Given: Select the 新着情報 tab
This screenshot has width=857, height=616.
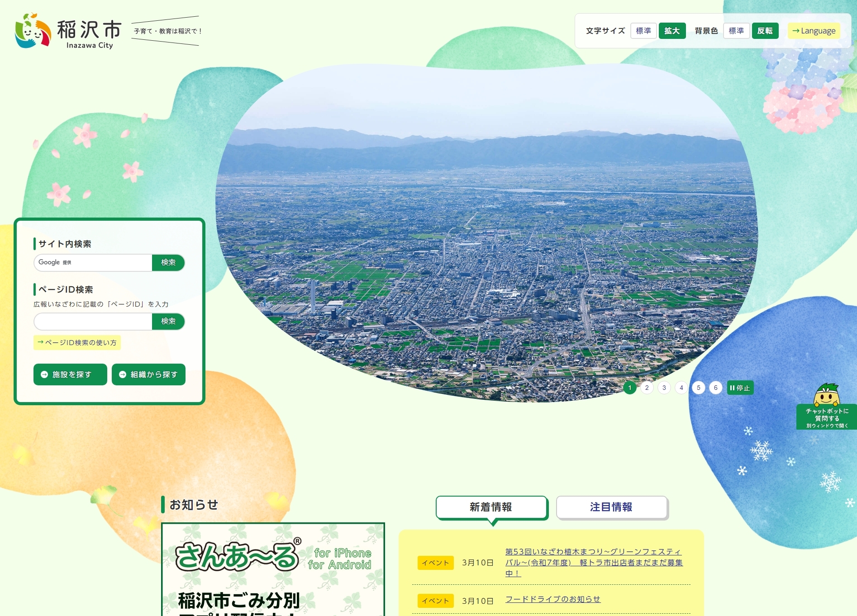Looking at the screenshot, I should (491, 507).
